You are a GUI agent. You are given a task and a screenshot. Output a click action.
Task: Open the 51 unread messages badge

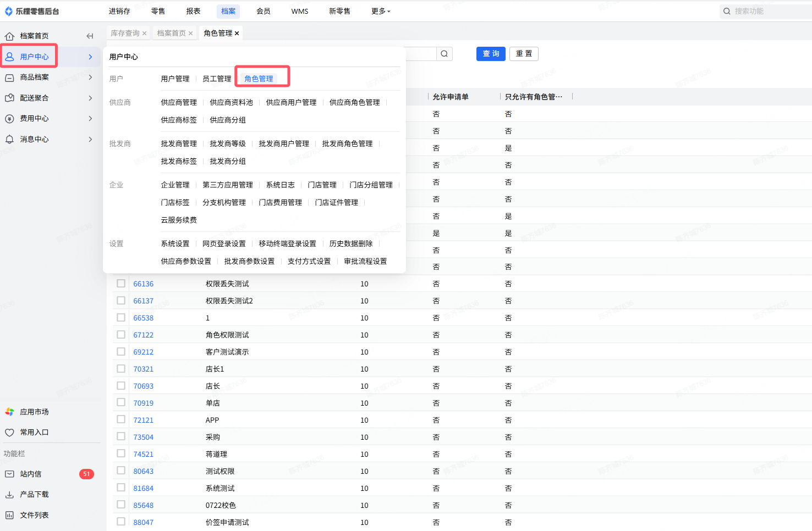click(x=86, y=474)
